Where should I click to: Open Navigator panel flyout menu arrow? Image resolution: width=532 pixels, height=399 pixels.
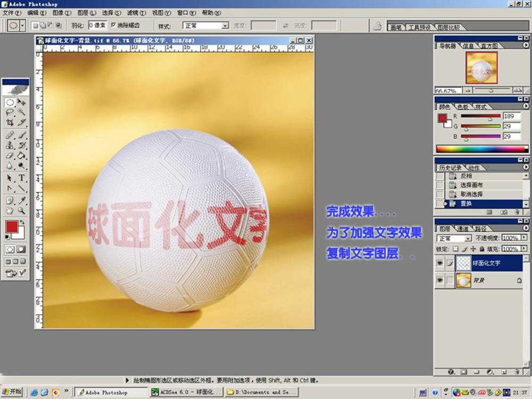pyautogui.click(x=526, y=45)
